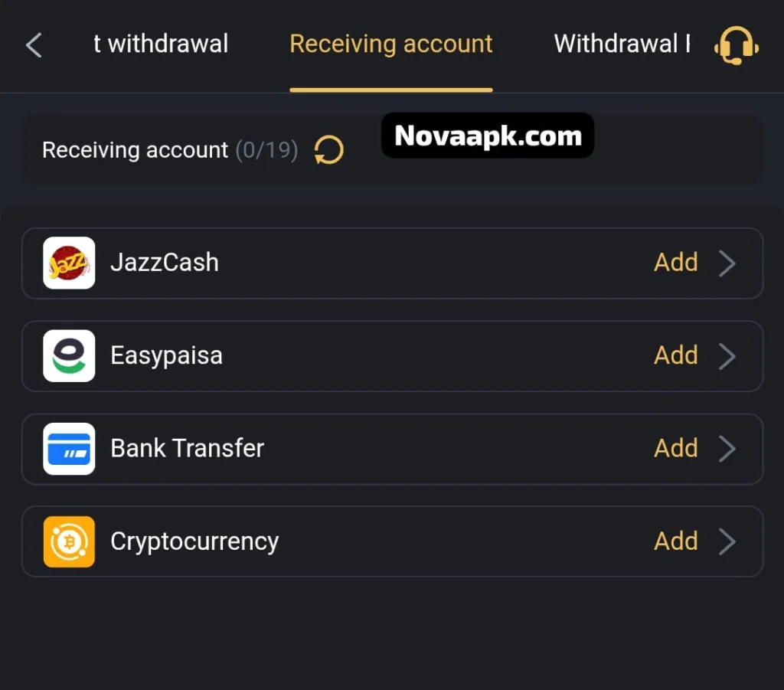This screenshot has width=784, height=690.
Task: Open customer support headset icon
Action: [x=736, y=45]
